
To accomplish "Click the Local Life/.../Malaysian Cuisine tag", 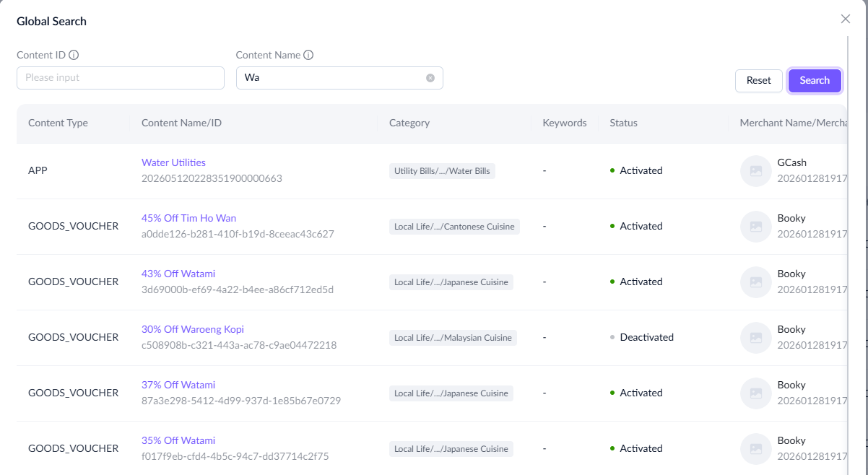I will tap(453, 338).
